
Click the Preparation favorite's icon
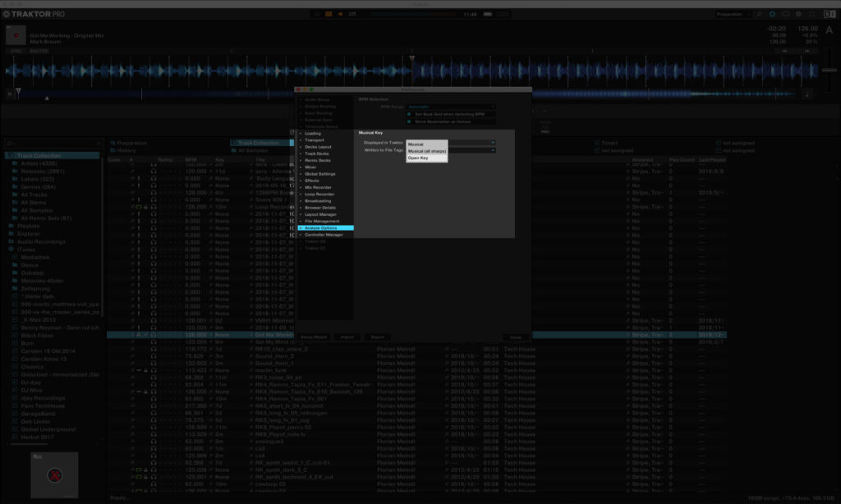(x=113, y=143)
